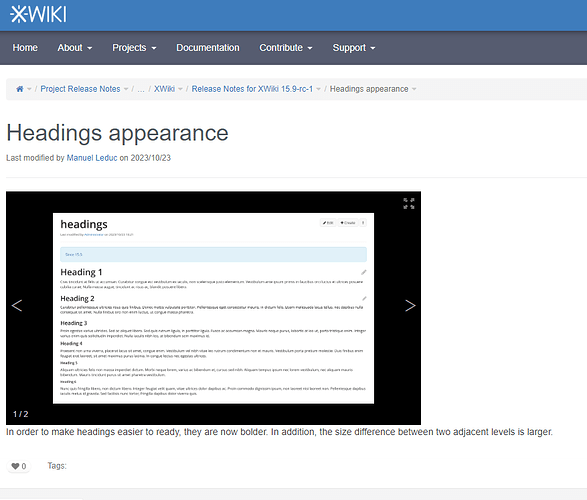Viewport: 587px width, 500px height.
Task: Advance to next gallery image arrow
Action: [410, 305]
